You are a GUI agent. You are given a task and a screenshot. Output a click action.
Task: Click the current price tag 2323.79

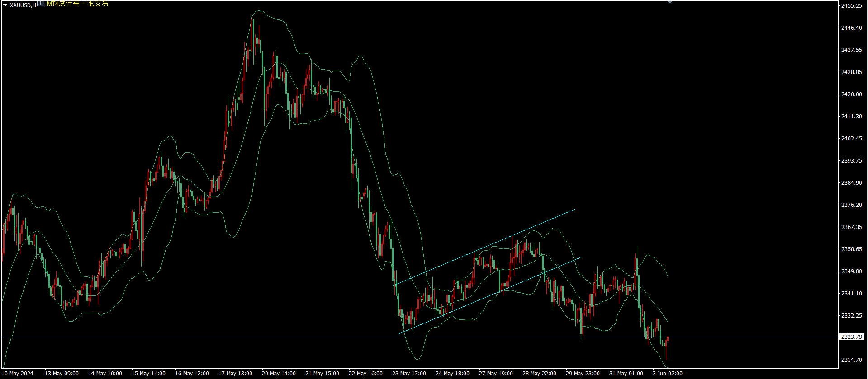click(x=852, y=337)
